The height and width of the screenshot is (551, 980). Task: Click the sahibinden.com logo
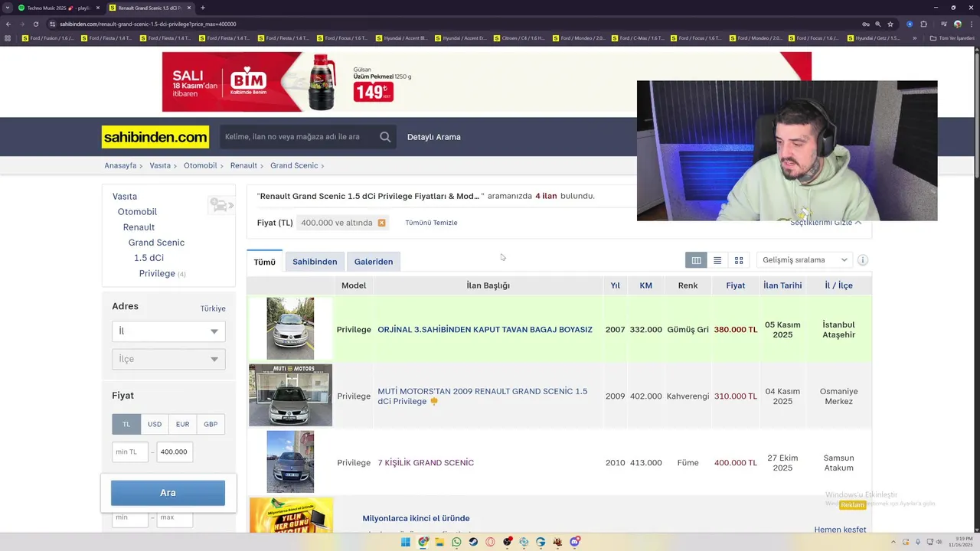pyautogui.click(x=155, y=137)
